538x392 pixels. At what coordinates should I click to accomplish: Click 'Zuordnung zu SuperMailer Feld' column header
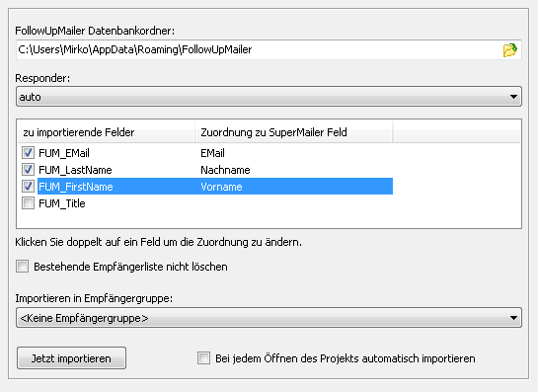click(294, 132)
